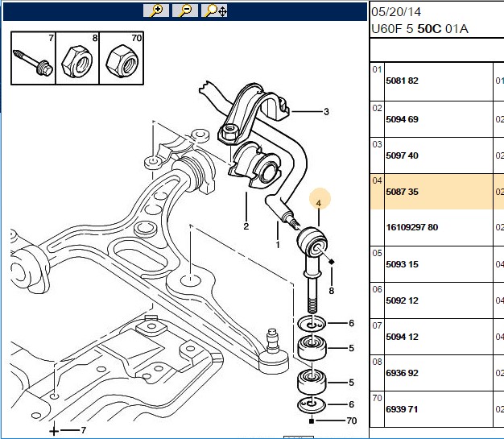
Task: Click part number 16109297 80
Action: 412,227
